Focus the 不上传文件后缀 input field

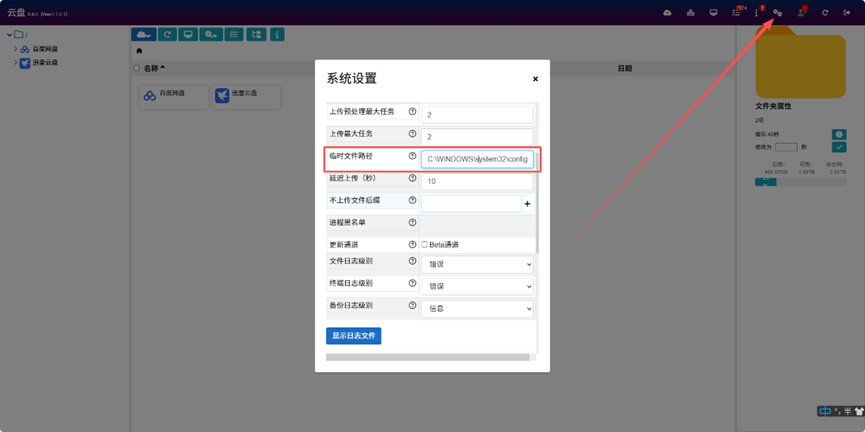[471, 204]
